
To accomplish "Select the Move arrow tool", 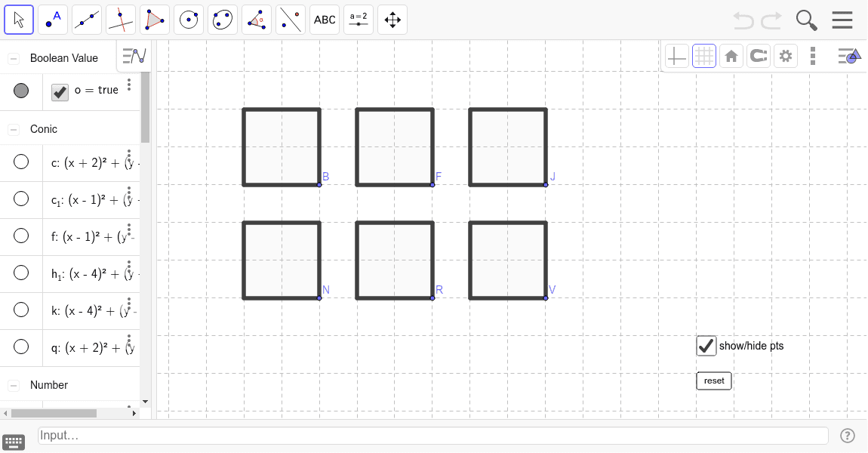I will pos(19,20).
